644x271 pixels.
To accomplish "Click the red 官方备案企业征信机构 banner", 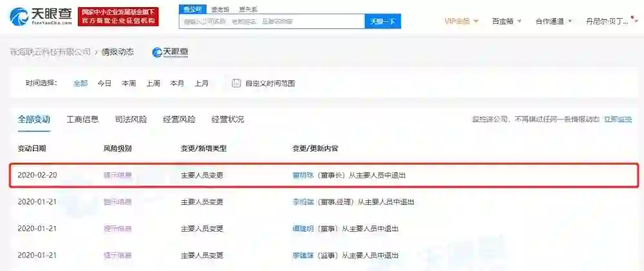I will pos(118,17).
